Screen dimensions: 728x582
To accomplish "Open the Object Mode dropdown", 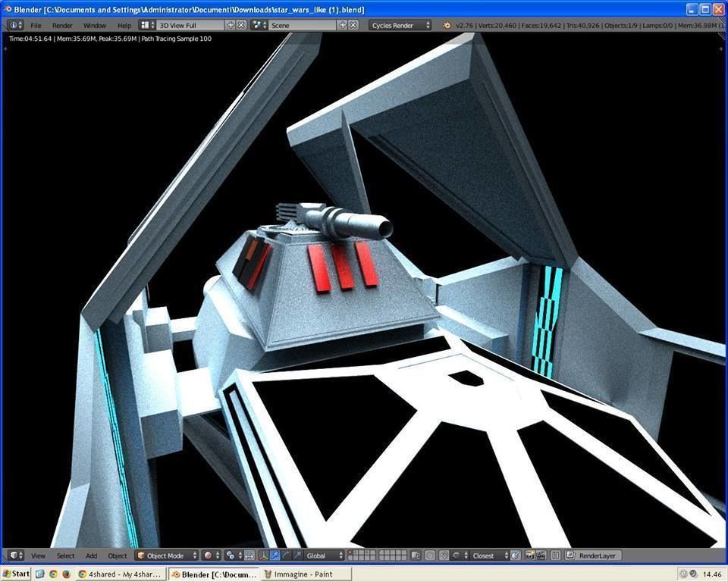I will 166,555.
